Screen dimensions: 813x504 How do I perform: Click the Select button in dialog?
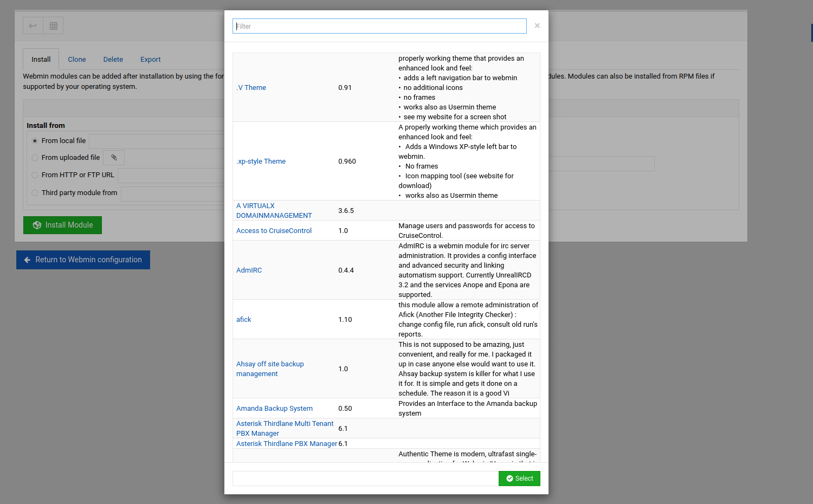pyautogui.click(x=519, y=479)
